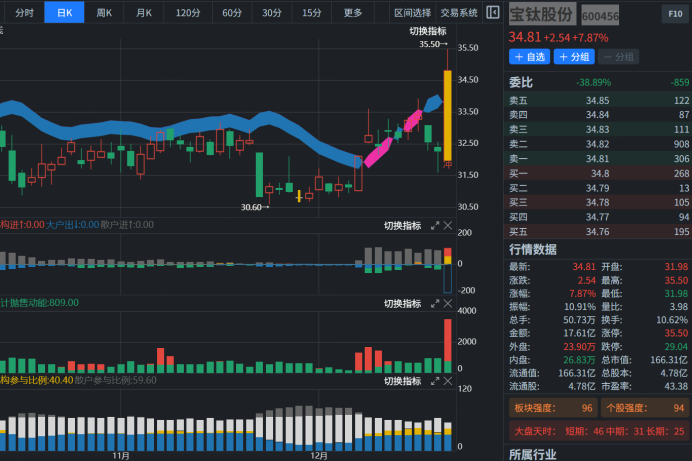Screen dimensions: 692x461
Task: Open 更多 time period options
Action: (353, 13)
